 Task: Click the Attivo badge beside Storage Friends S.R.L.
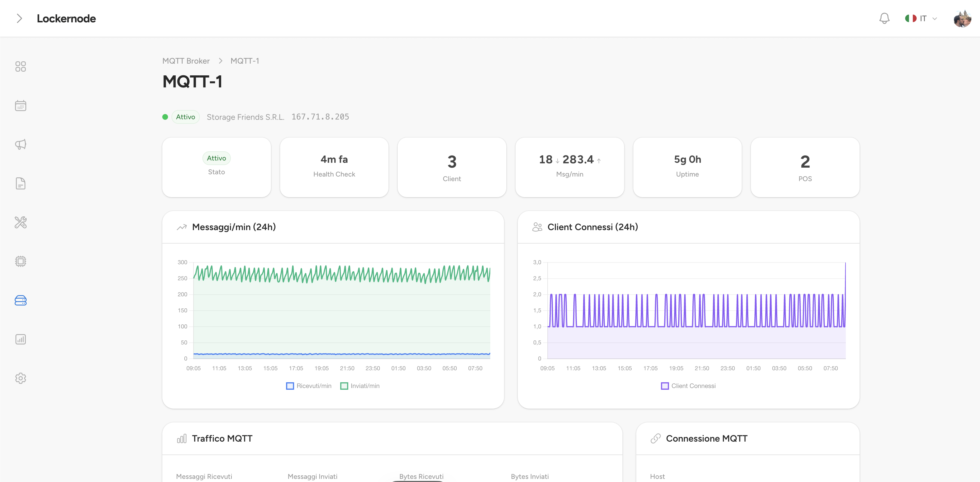185,117
